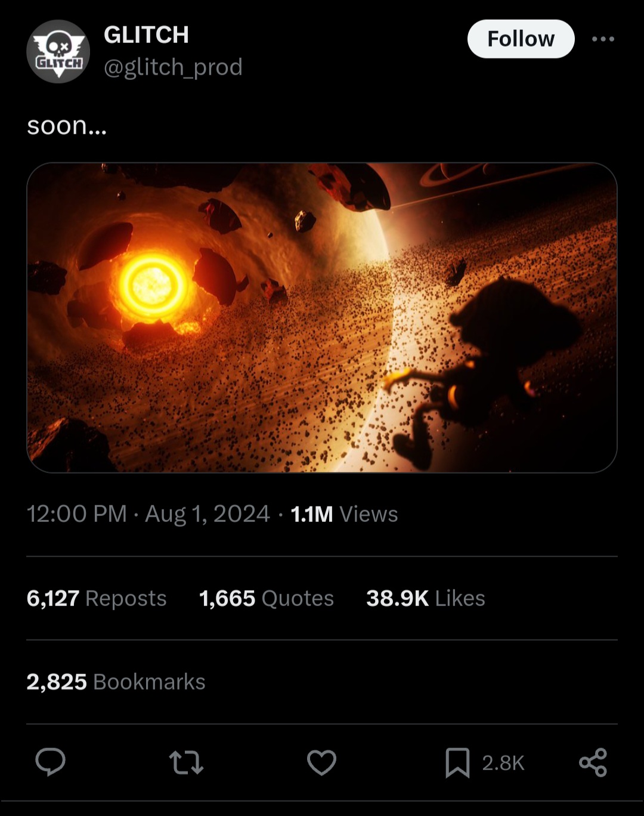
Task: Like the post with heart icon
Action: click(321, 762)
